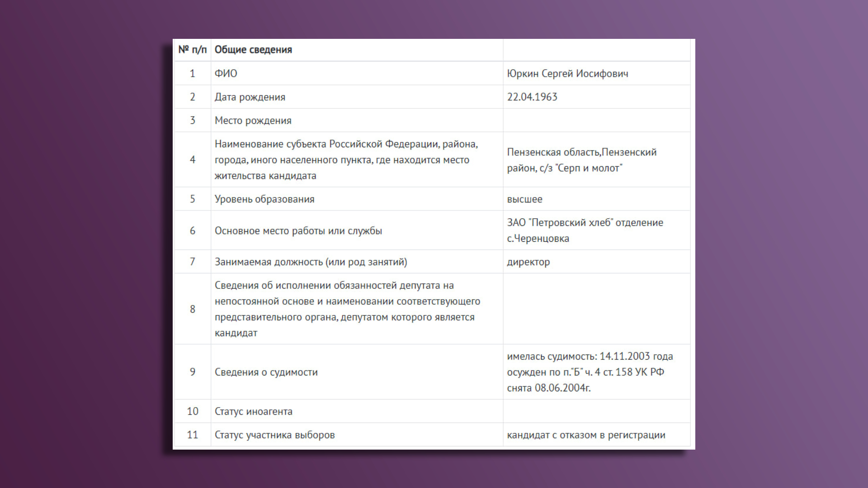The image size is (868, 488).
Task: Click the Статус участника выборов label
Action: click(274, 435)
